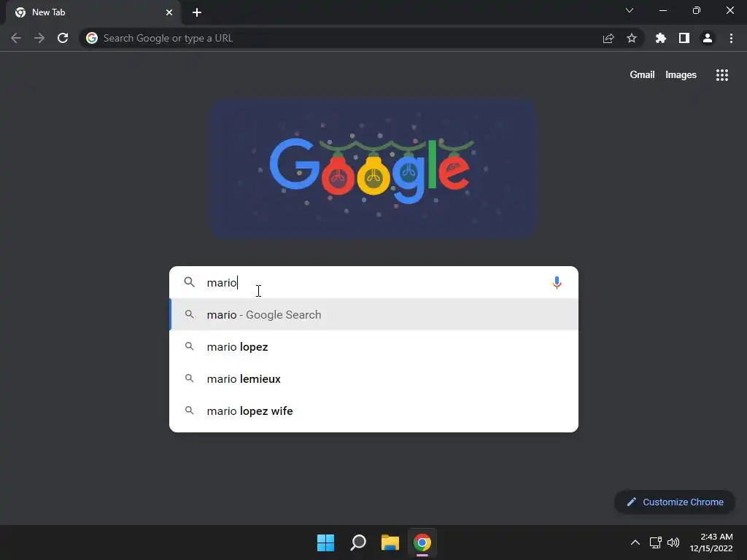Viewport: 747px width, 560px height.
Task: Open the volume tray icon
Action: click(673, 542)
